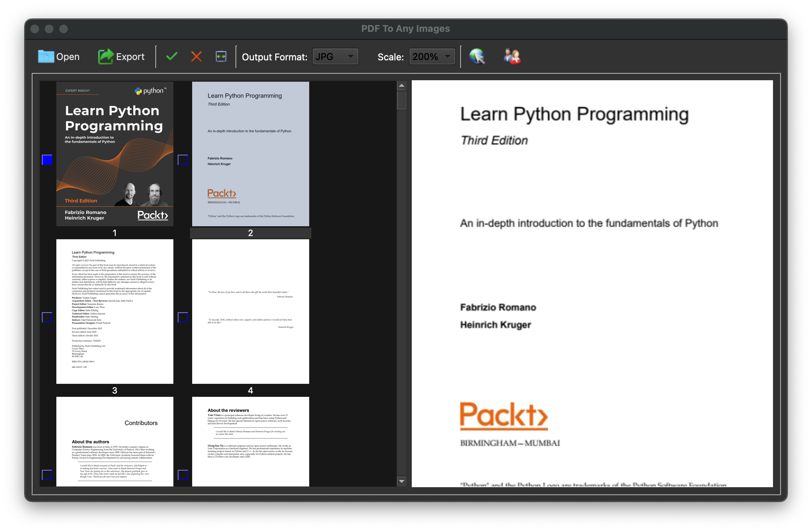
Task: Click the scroll down arrow
Action: [401, 481]
